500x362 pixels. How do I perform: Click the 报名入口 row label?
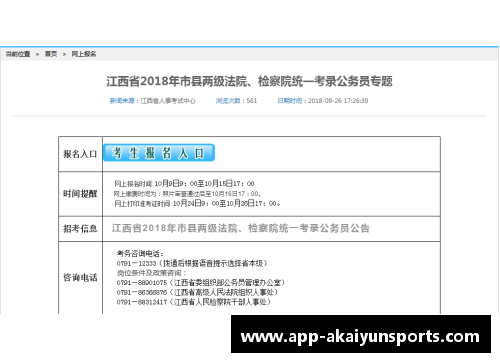point(80,154)
